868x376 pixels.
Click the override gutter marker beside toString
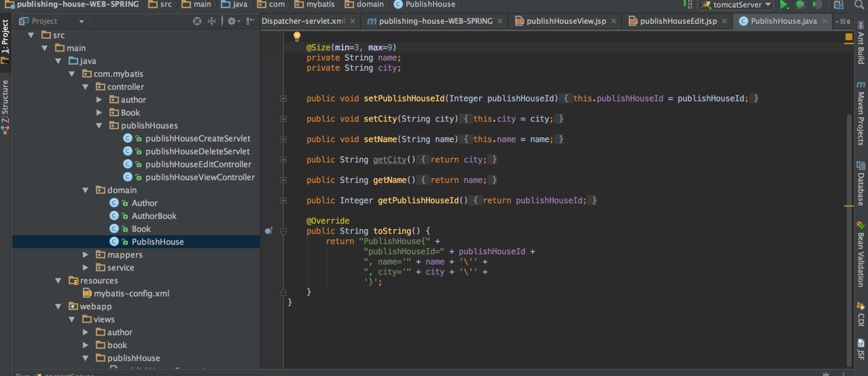pyautogui.click(x=269, y=231)
